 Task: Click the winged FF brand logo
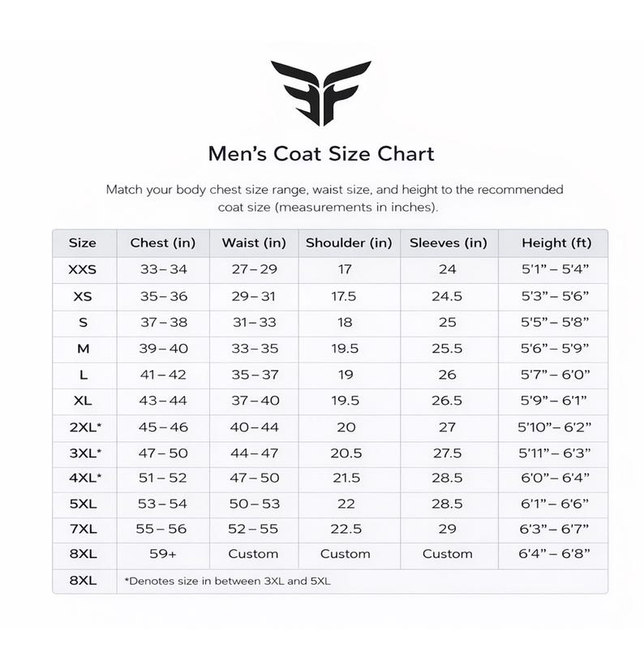click(x=321, y=92)
